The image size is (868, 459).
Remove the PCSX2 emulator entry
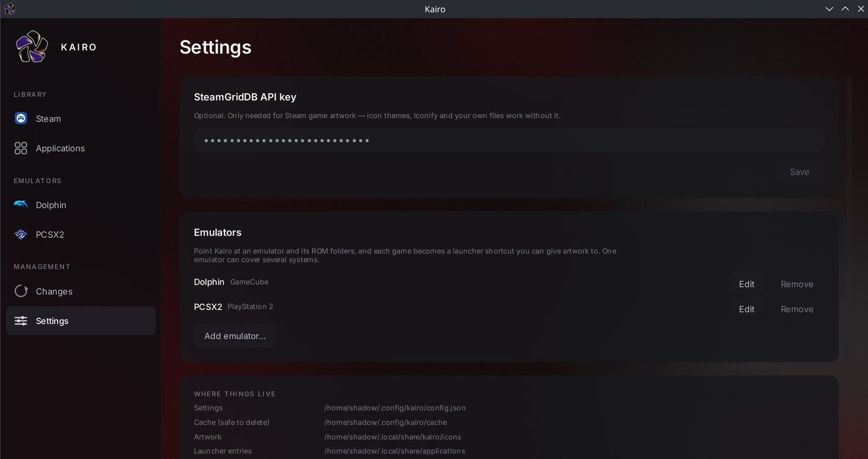[x=797, y=309]
